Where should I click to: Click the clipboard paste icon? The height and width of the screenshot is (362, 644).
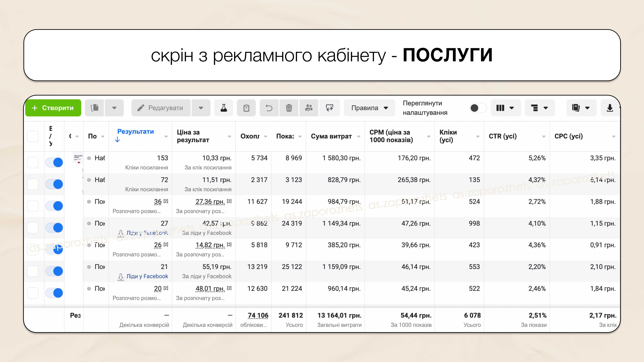point(246,108)
